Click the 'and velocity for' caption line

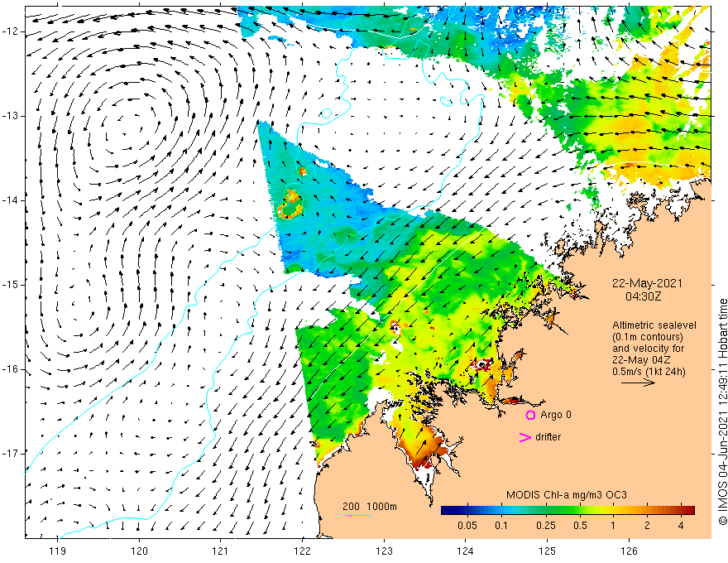coord(648,348)
